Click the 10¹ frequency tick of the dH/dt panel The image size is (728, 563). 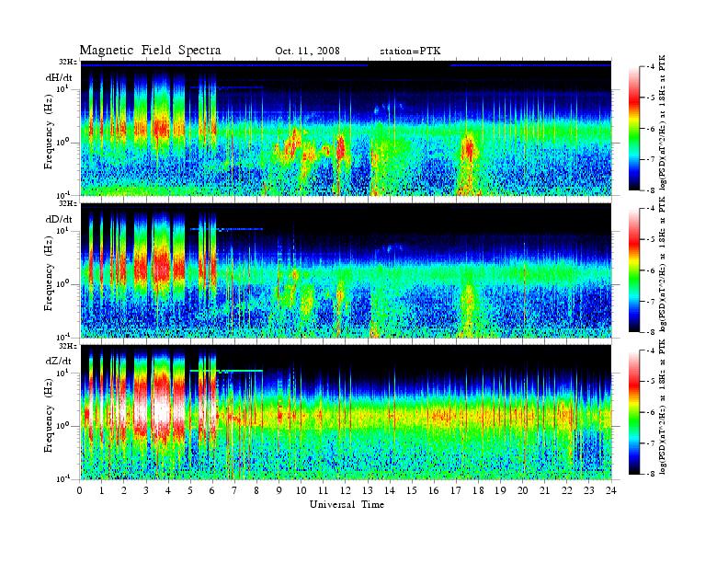coord(63,88)
